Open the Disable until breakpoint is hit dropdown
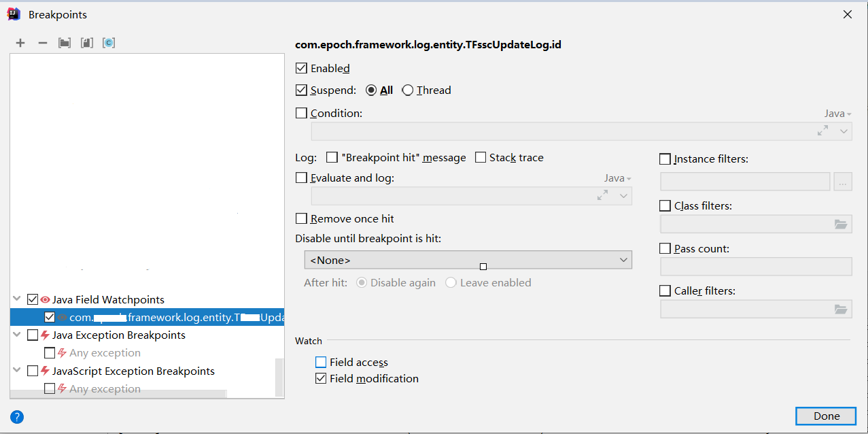 point(468,260)
